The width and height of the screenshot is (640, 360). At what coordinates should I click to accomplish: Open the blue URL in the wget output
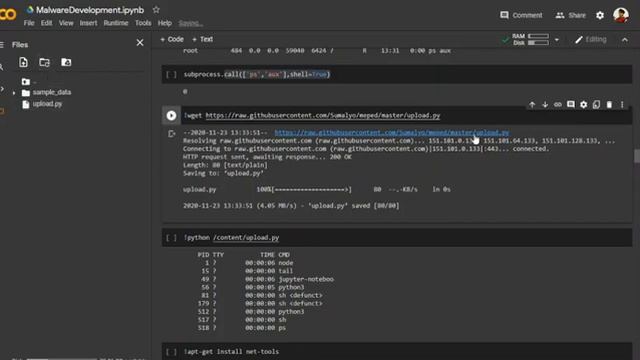391,132
